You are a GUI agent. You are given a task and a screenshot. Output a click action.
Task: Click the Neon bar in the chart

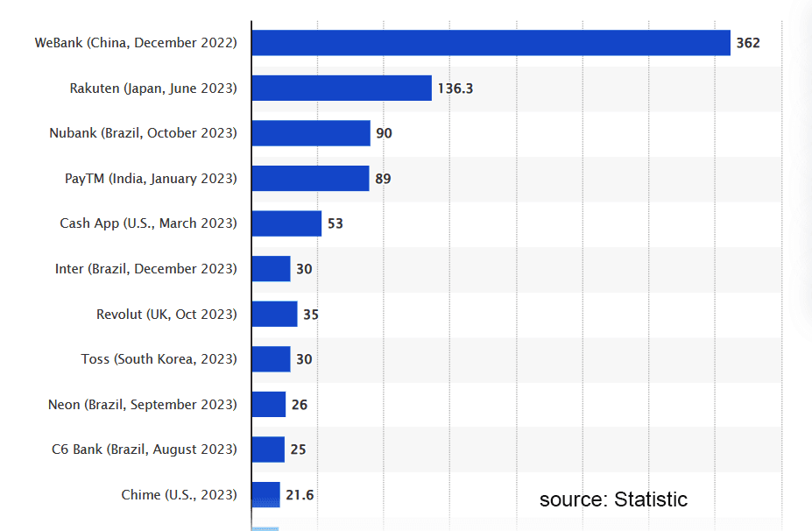269,404
